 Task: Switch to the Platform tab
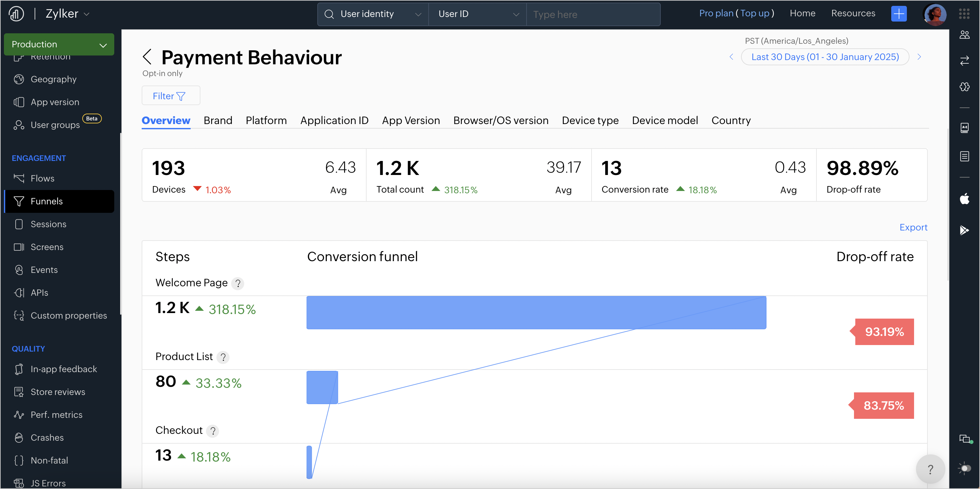(266, 120)
